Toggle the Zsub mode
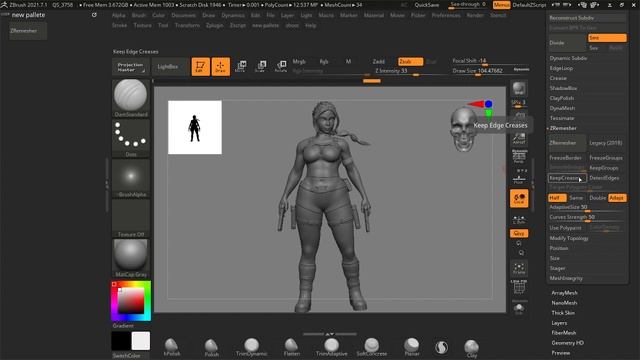 tap(410, 62)
